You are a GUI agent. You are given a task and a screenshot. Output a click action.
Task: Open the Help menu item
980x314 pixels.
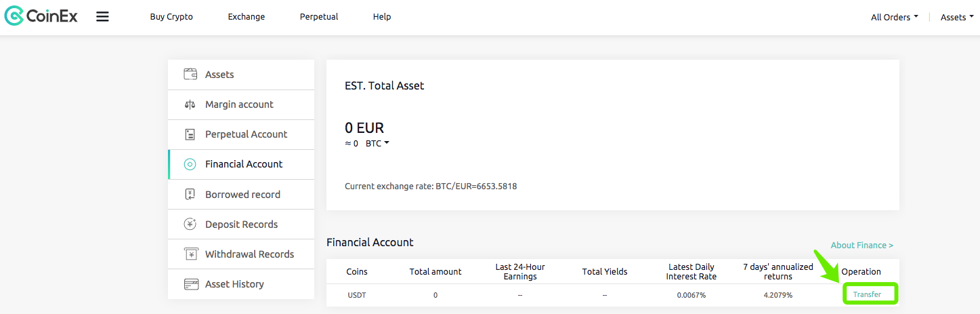pyautogui.click(x=382, y=16)
